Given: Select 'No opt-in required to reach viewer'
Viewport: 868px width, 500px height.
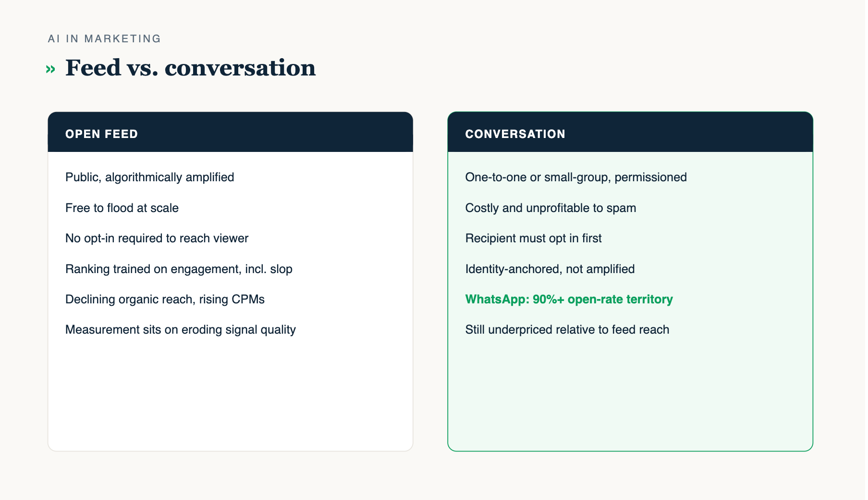Looking at the screenshot, I should pos(157,238).
